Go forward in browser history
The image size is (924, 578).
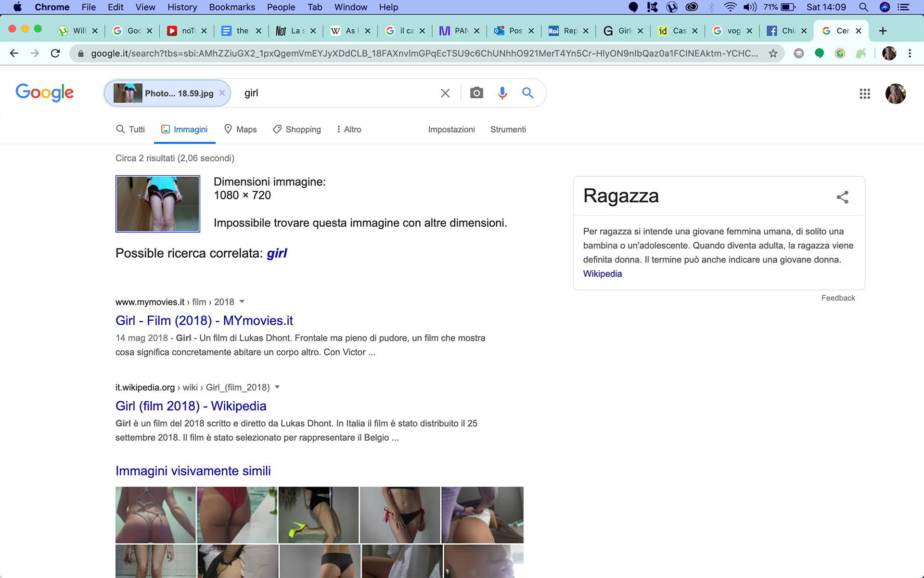[x=35, y=53]
